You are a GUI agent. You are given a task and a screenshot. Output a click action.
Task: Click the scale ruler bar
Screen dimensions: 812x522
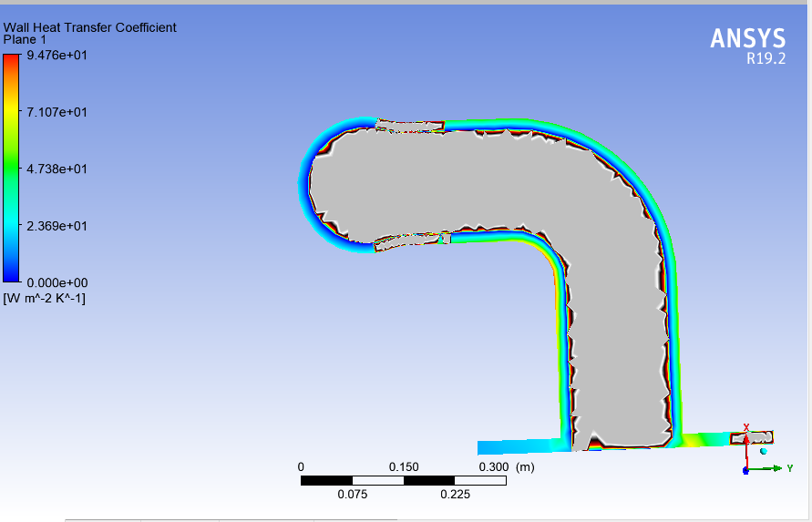point(404,481)
